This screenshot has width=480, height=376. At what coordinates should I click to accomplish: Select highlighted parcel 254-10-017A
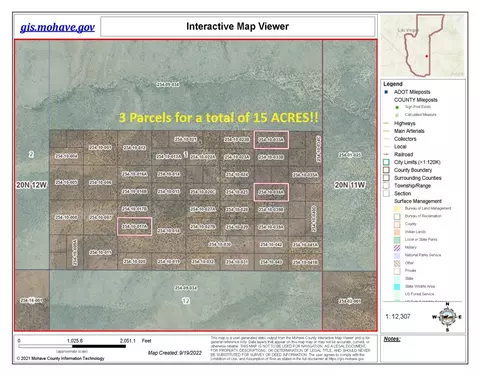[135, 226]
